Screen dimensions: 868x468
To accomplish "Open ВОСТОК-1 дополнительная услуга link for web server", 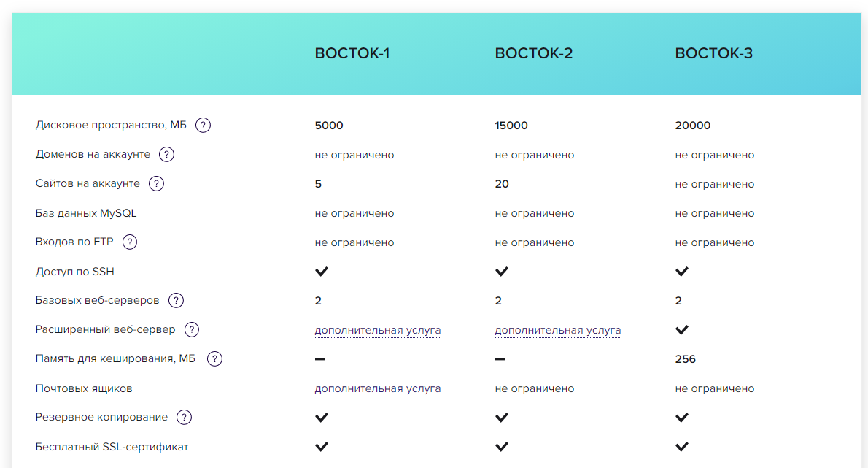I will (377, 330).
